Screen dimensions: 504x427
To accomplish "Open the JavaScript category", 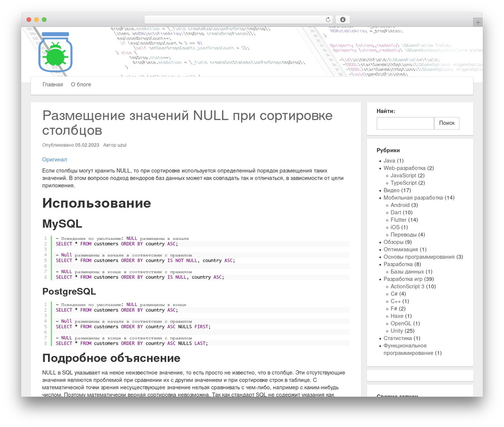I will tap(403, 176).
